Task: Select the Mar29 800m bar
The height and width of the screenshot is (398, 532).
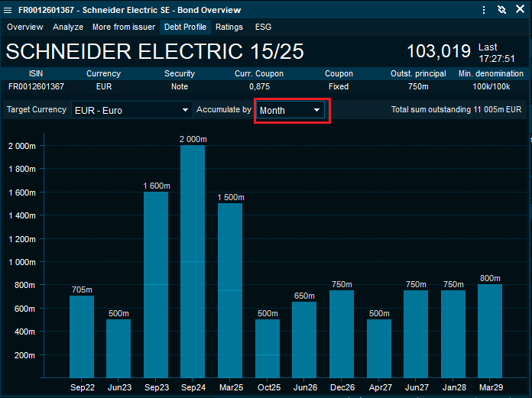Action: (490, 329)
